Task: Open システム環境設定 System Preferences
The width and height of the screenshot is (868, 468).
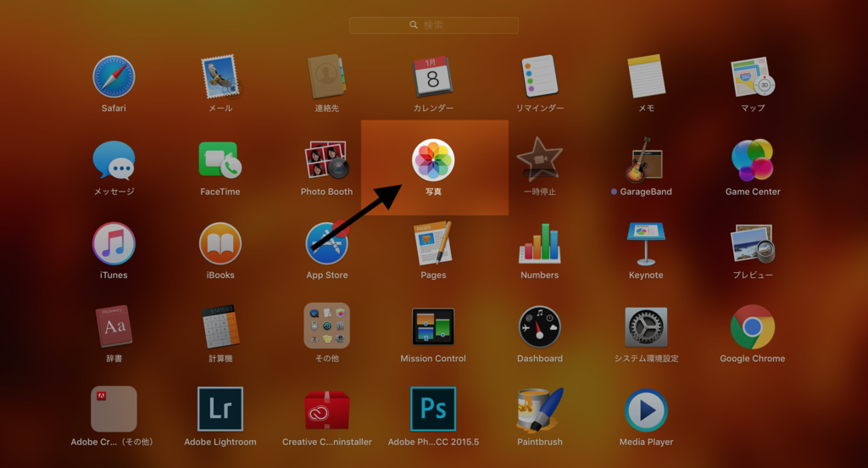Action: 646,326
